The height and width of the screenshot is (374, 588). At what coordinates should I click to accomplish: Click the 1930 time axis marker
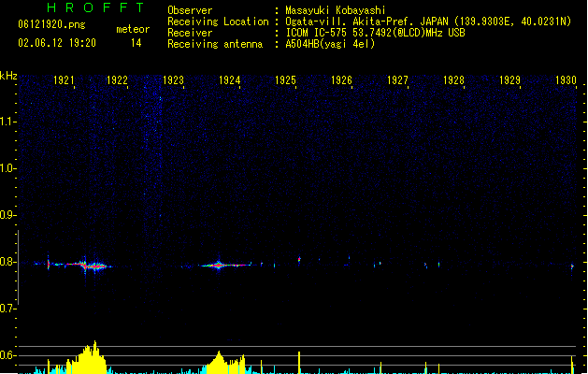click(x=566, y=80)
